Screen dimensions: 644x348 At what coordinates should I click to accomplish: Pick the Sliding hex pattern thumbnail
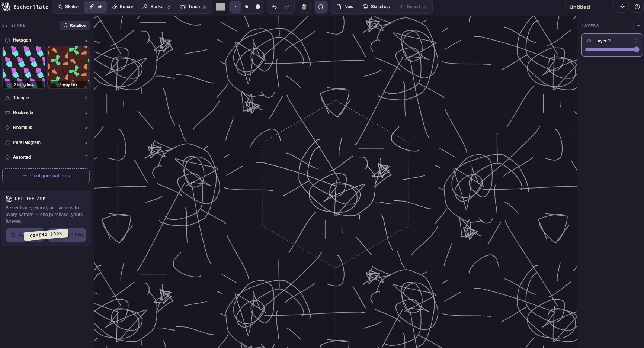23,67
